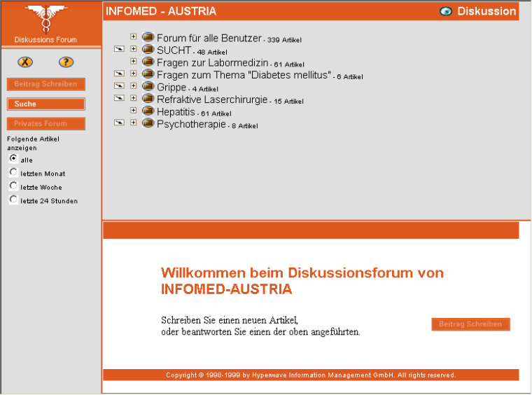Viewport: 532px width, 395px height.
Task: Click '48 Artikel' count text
Action: tap(212, 53)
